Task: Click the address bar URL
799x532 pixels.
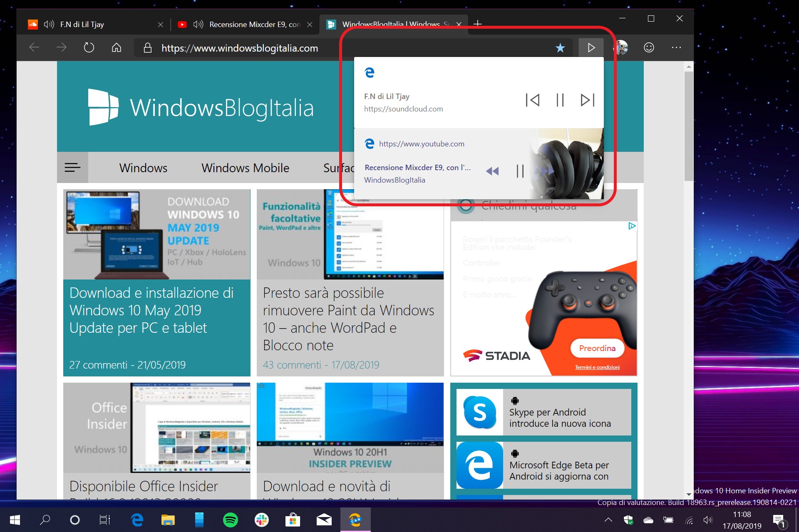Action: point(240,48)
